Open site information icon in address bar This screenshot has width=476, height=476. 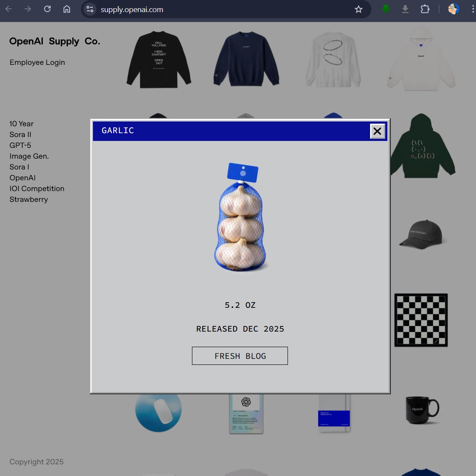[90, 10]
